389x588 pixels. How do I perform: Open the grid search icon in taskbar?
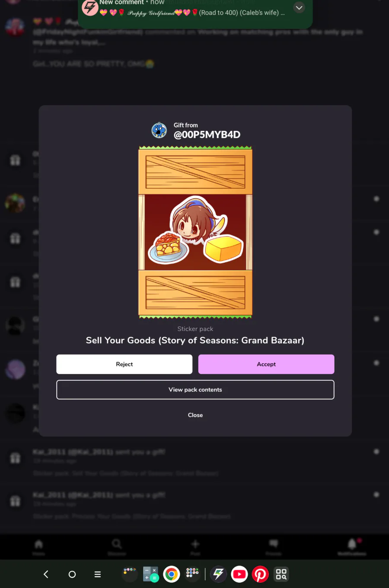[x=281, y=574]
